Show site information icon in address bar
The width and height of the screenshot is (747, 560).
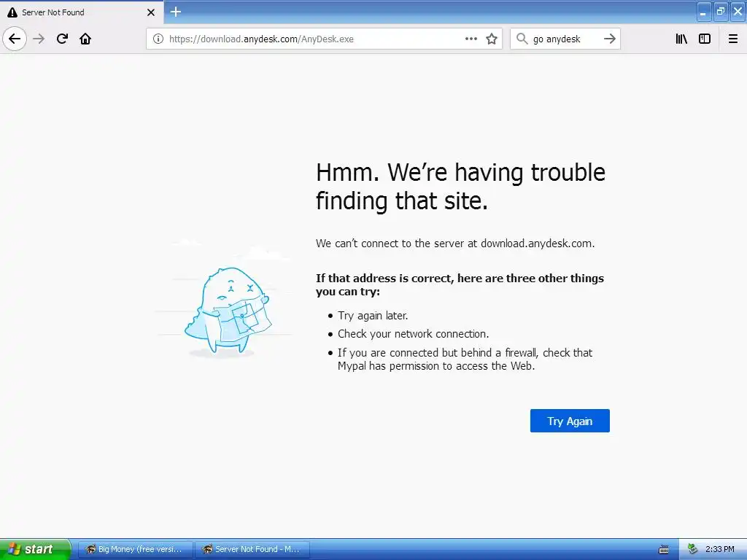(x=158, y=39)
